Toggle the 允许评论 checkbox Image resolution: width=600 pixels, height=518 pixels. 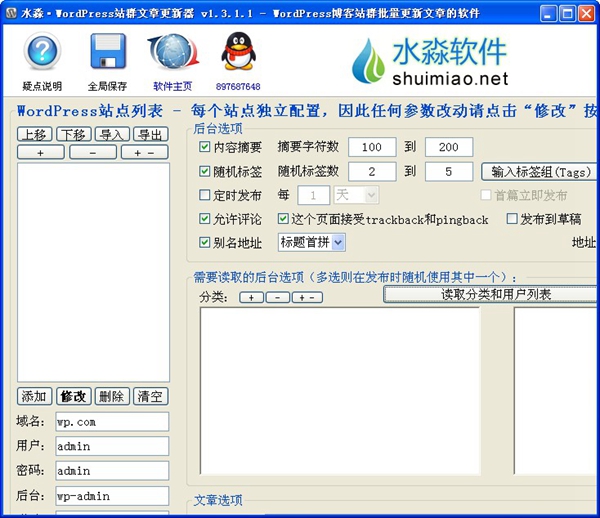pos(204,219)
